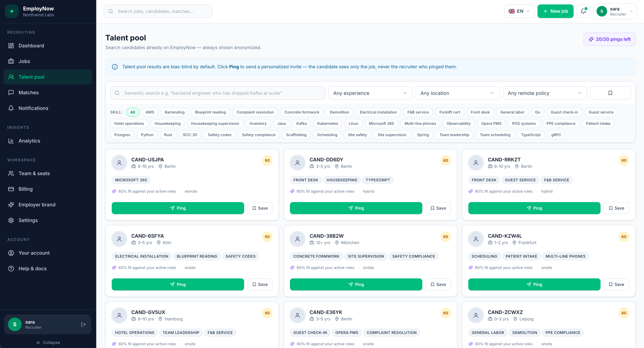Click the sara profile card at sidebar bottom
Image resolution: width=644 pixels, height=348 pixels.
coord(48,324)
